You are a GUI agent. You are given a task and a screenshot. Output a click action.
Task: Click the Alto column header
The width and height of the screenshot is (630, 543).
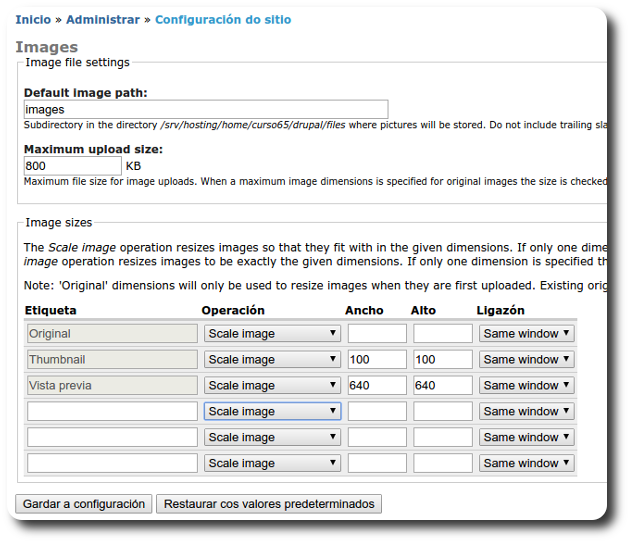423,310
